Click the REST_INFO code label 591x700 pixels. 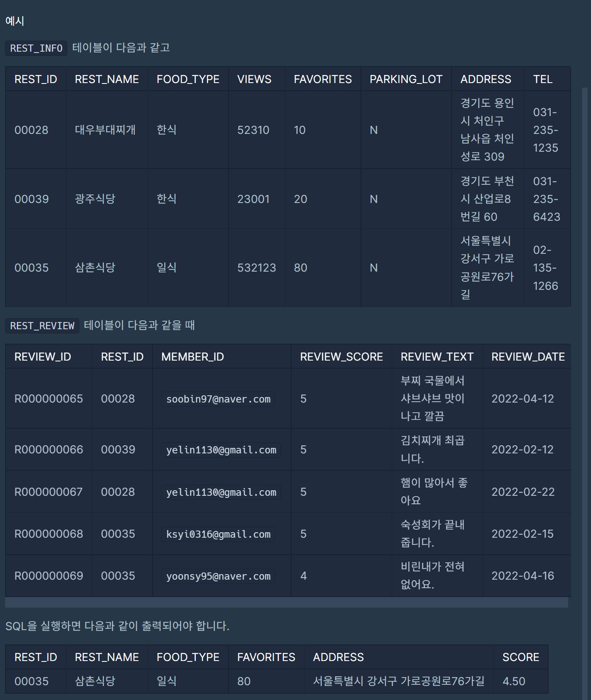point(36,48)
